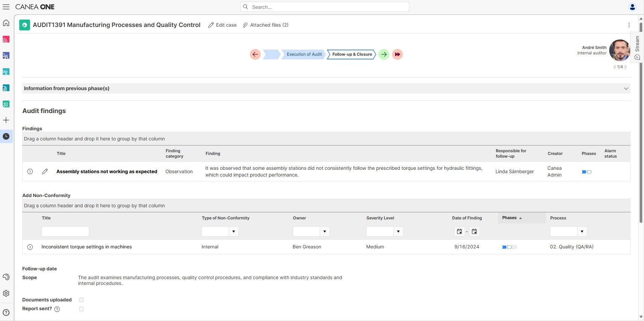Open the Home icon in sidebar
644x321 pixels.
(6, 23)
